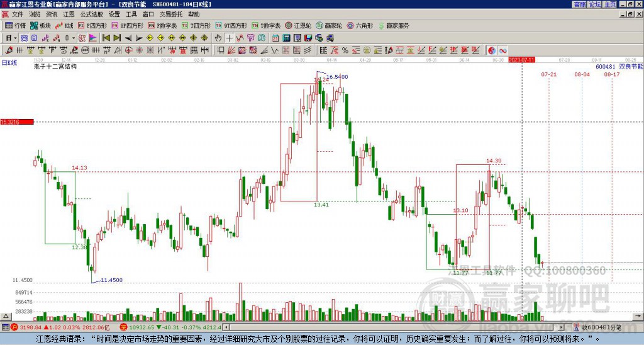Open 赢家服务 with the dollar icon

[394, 25]
